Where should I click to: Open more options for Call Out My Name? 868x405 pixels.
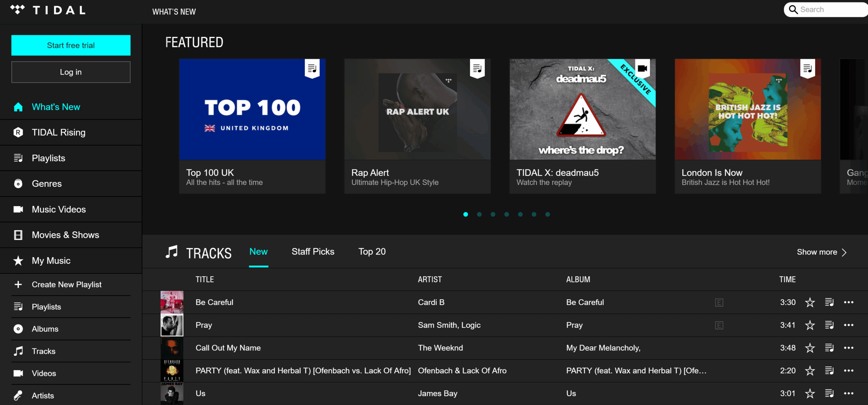click(x=849, y=348)
